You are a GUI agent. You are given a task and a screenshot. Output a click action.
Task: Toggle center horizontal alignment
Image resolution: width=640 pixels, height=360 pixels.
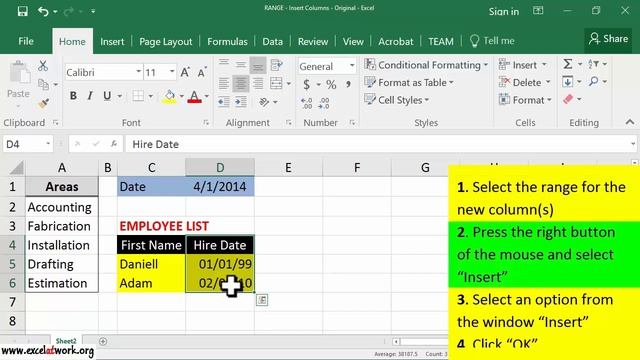(240, 83)
